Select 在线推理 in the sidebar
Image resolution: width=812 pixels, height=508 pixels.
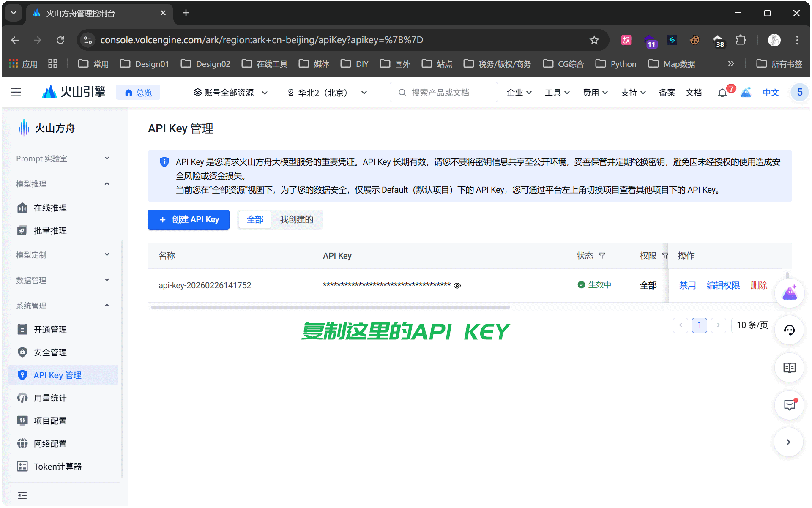pyautogui.click(x=49, y=208)
